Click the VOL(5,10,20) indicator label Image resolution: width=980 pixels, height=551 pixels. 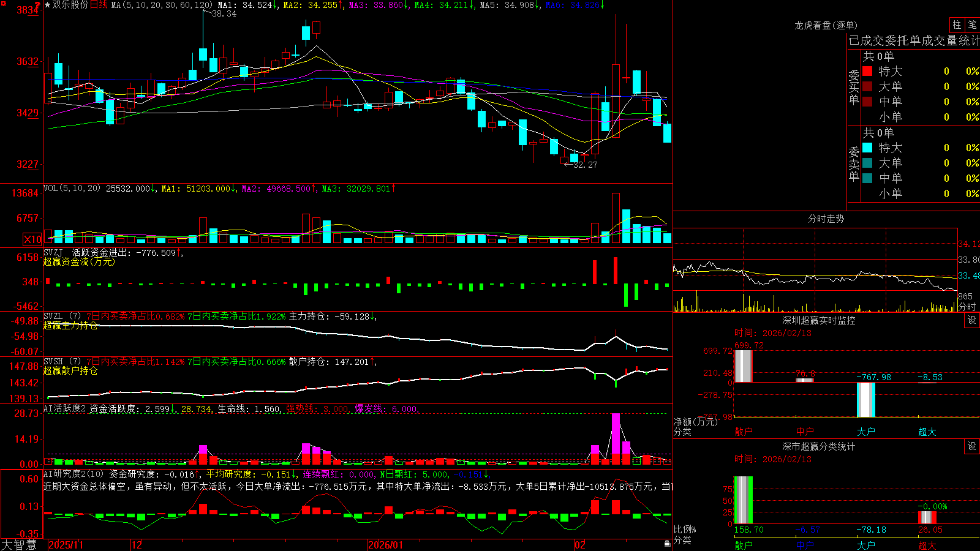pos(72,189)
